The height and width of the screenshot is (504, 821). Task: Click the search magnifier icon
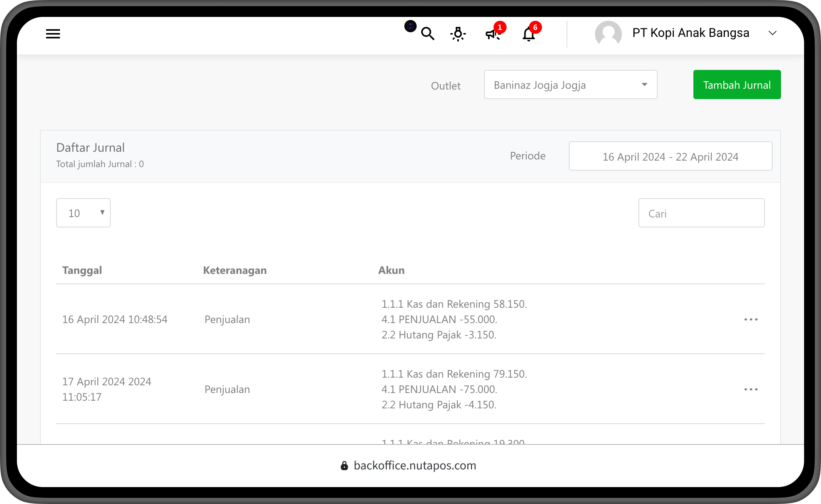[427, 34]
